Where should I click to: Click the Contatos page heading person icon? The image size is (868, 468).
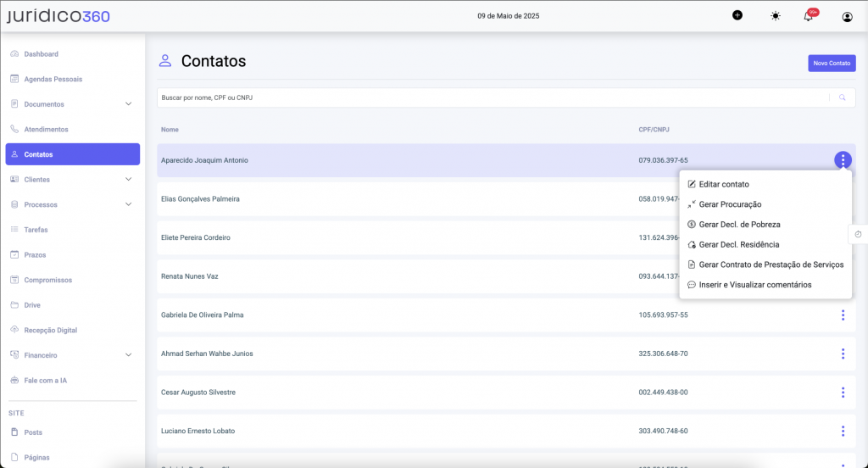tap(165, 61)
